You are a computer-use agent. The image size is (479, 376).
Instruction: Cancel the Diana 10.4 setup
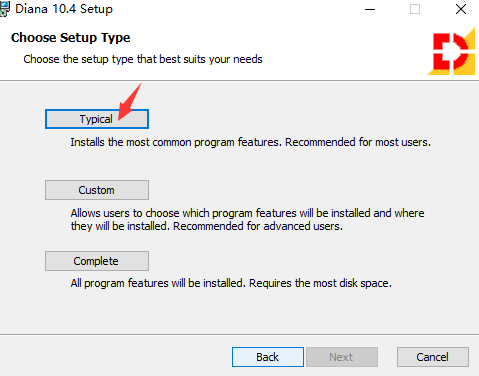(433, 357)
